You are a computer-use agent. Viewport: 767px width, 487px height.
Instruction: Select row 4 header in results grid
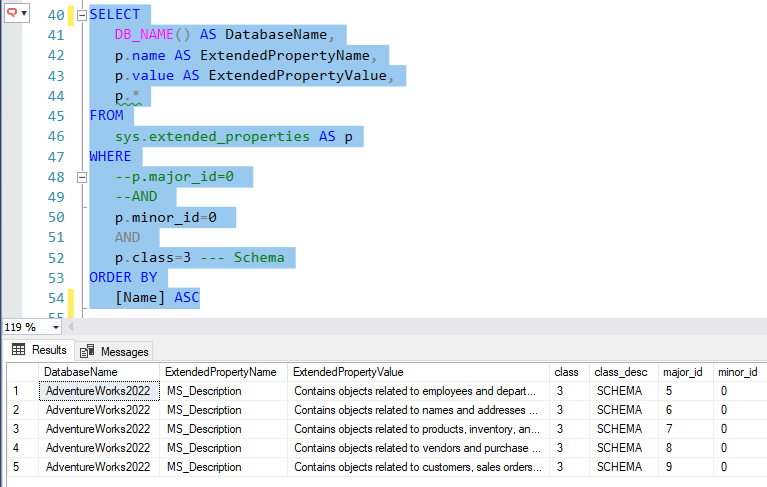(x=23, y=448)
